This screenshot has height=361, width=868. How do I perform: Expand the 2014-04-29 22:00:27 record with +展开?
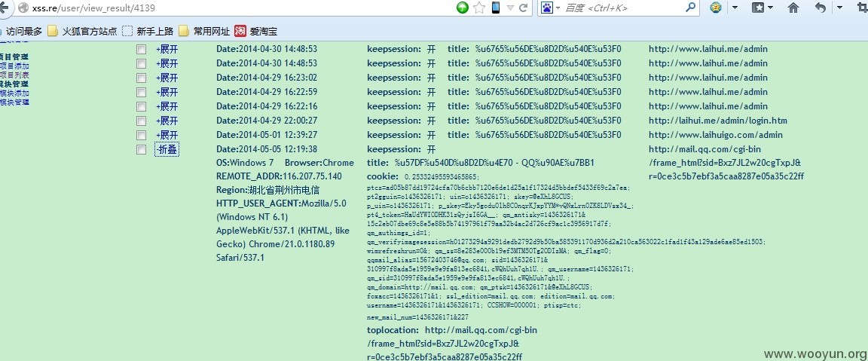point(167,121)
